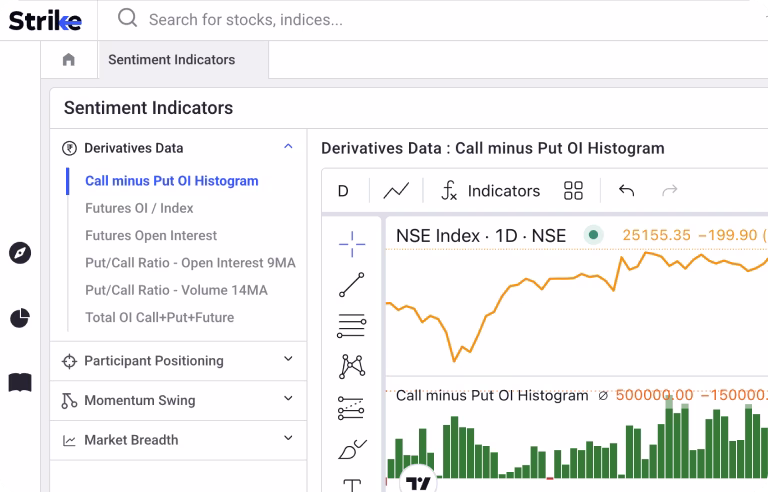Click the undo arrow in chart toolbar
This screenshot has height=492, width=768.
click(626, 190)
